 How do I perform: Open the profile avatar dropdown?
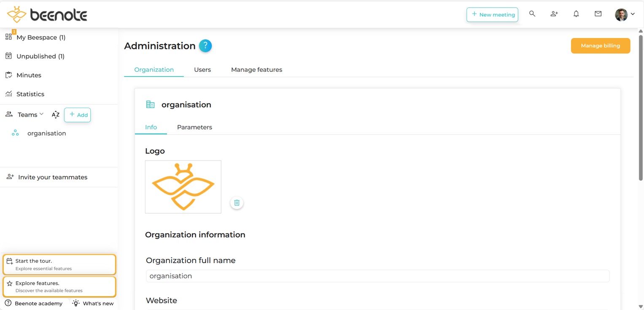(x=621, y=14)
